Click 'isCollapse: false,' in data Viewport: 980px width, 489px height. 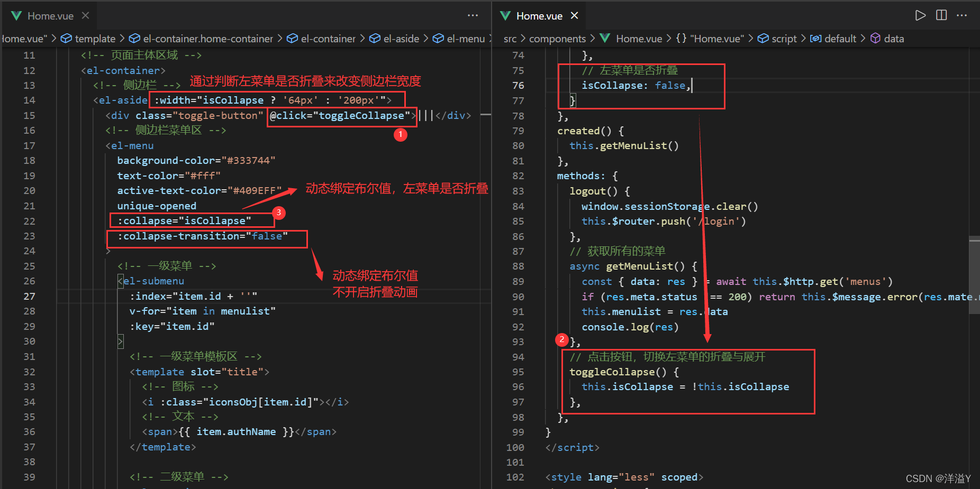tap(636, 86)
